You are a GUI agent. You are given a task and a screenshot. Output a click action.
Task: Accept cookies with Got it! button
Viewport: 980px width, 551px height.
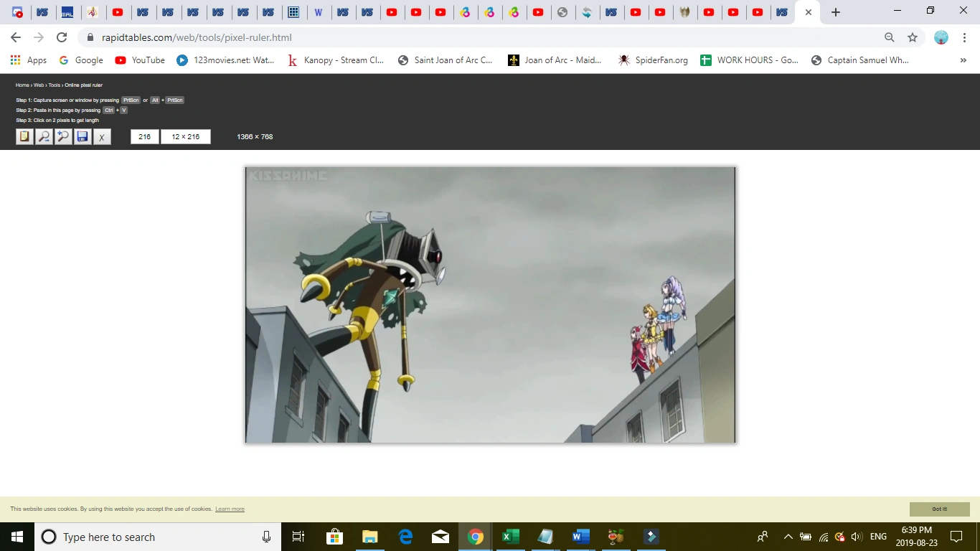[x=940, y=509]
